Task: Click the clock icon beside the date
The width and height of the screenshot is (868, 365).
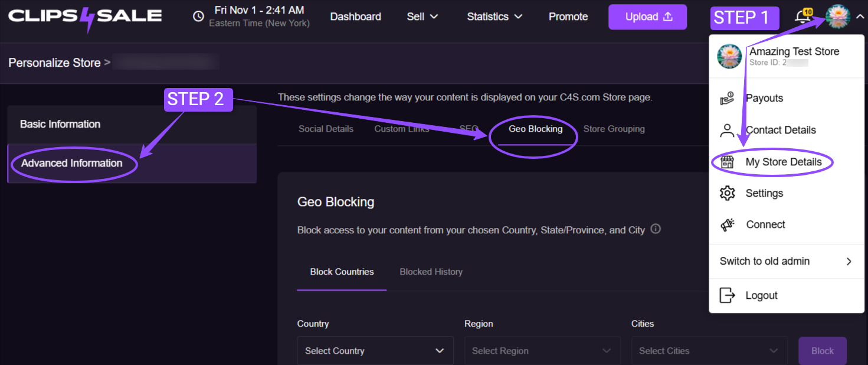Action: coord(199,17)
